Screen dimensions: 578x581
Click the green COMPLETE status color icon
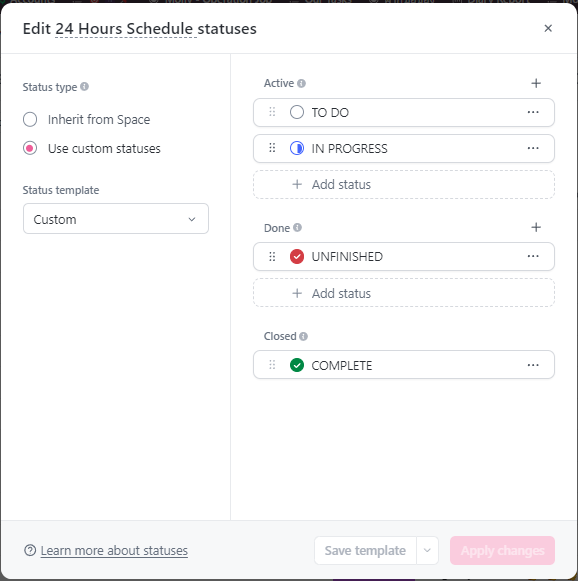297,365
